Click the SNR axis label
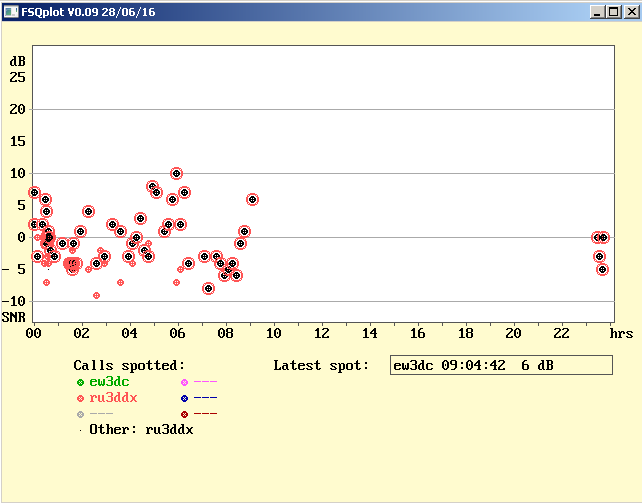This screenshot has height=503, width=642. [x=14, y=317]
